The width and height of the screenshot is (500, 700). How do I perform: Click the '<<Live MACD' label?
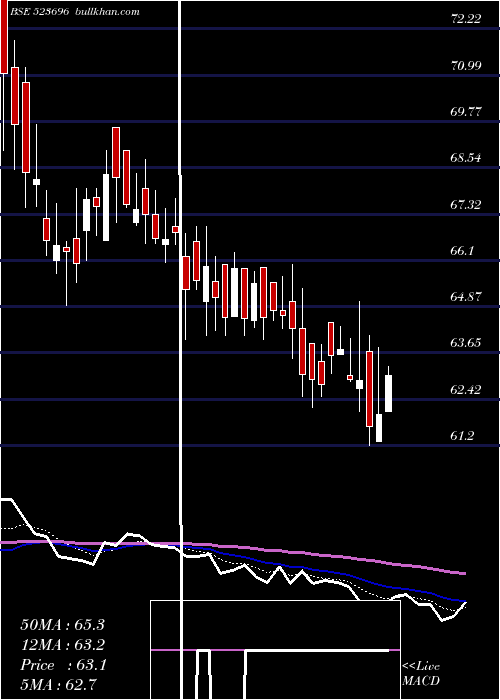[421, 674]
